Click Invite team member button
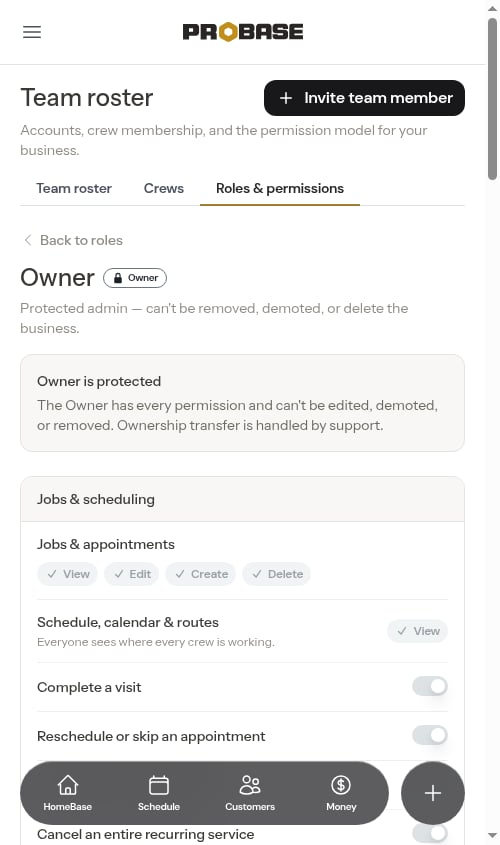Screen dimensions: 500x845 tap(364, 98)
